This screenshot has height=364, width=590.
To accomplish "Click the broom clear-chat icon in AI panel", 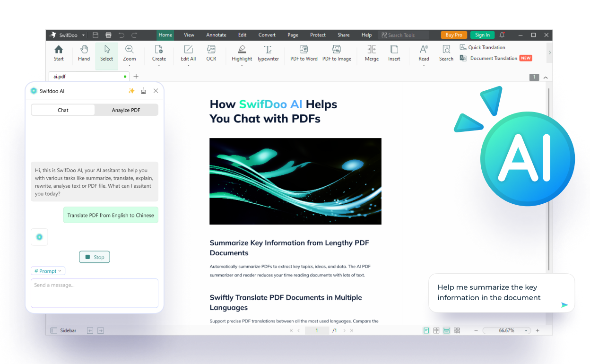I will click(x=144, y=91).
